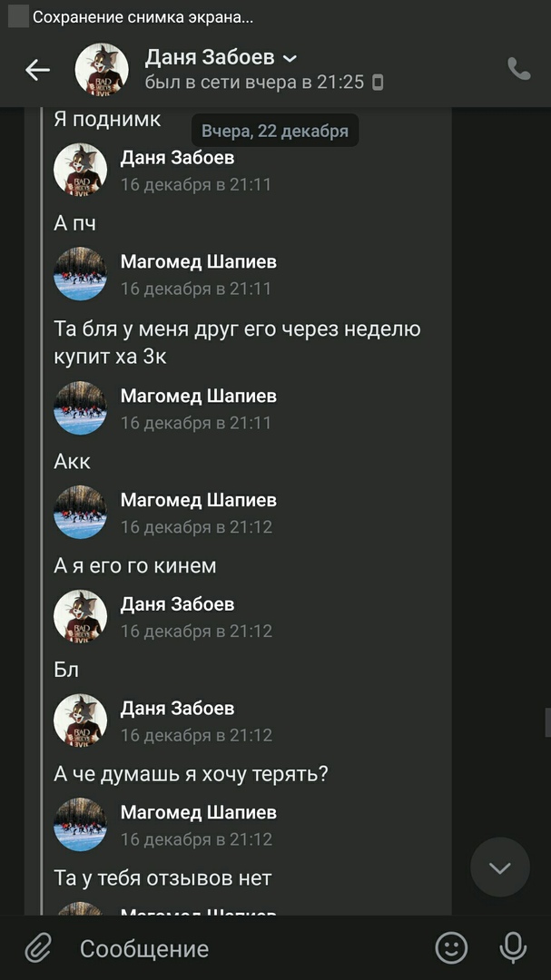551x980 pixels.
Task: Tap the 'Вчера, 22 декабря' date badge
Action: pos(275,131)
